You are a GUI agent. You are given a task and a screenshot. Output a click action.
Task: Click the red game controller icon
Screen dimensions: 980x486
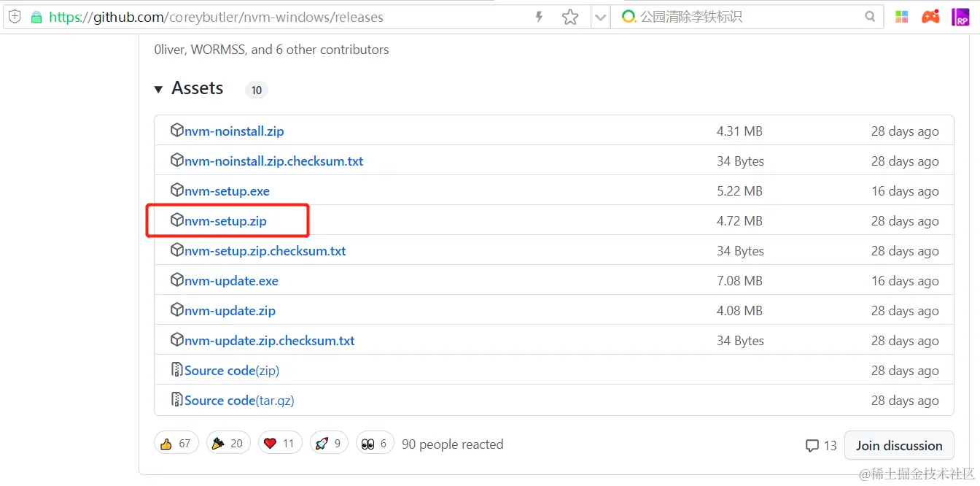[x=930, y=17]
